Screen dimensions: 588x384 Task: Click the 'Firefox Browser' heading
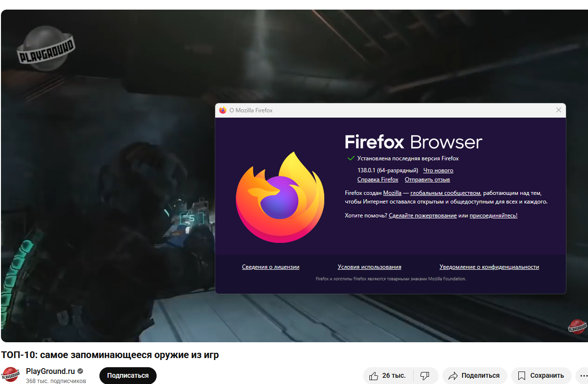(413, 142)
